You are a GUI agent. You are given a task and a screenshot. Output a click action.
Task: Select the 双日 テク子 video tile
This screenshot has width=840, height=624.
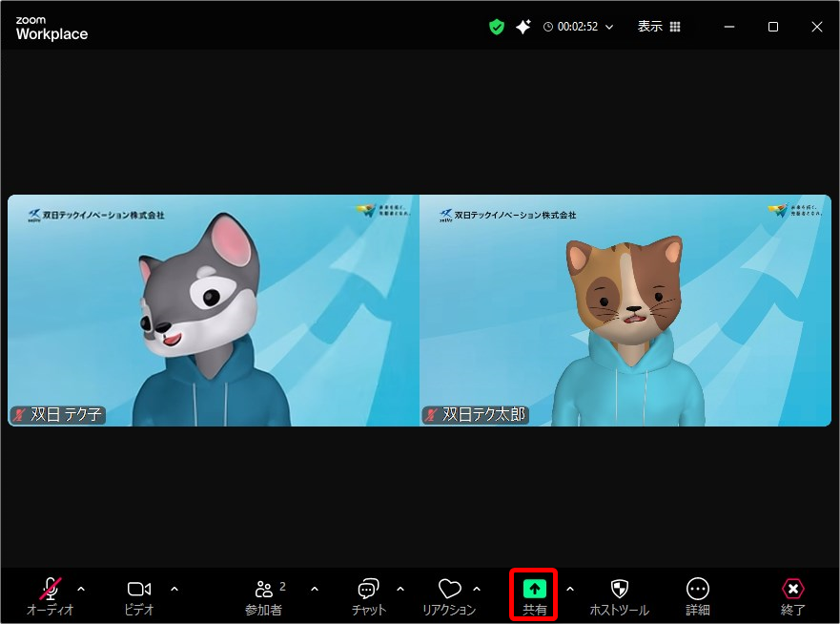[x=214, y=310]
